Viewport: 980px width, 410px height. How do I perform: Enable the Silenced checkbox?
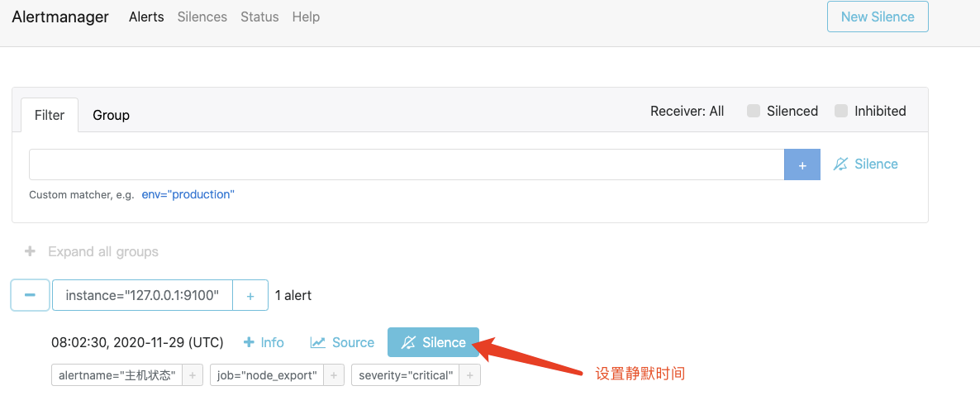[754, 111]
